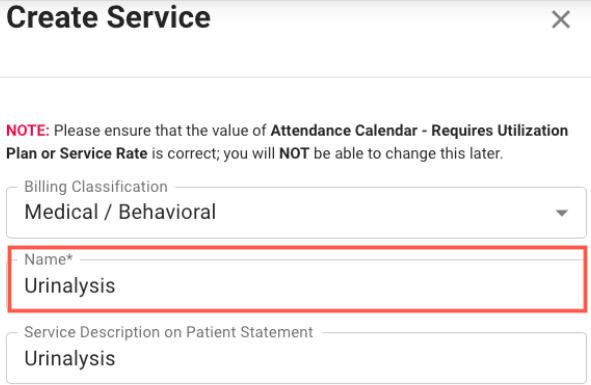Click the Requires Utilization text in note

click(x=499, y=130)
